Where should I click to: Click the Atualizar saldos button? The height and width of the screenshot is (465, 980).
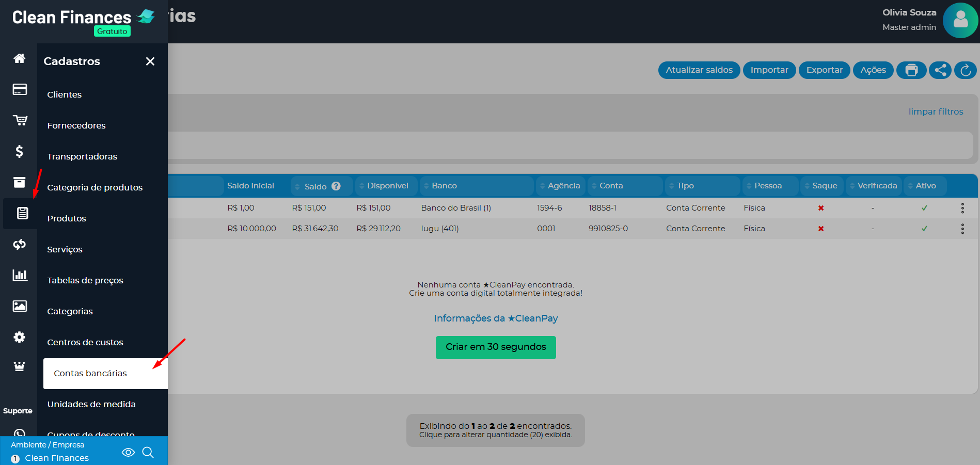tap(699, 70)
